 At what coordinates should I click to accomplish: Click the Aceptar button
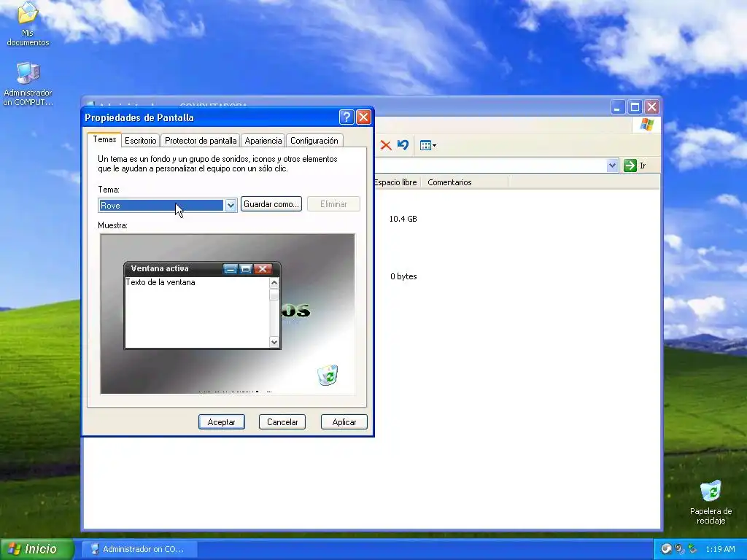[x=222, y=422]
